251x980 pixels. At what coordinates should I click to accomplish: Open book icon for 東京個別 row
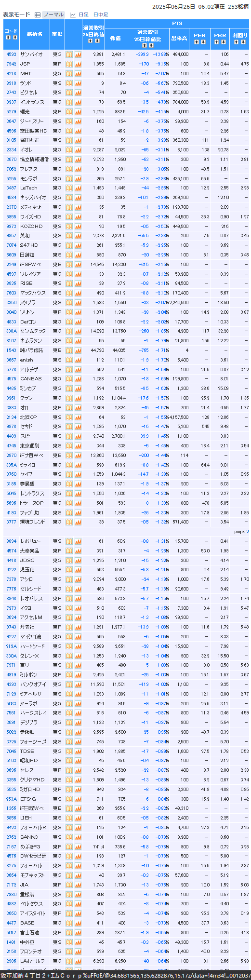click(69, 445)
